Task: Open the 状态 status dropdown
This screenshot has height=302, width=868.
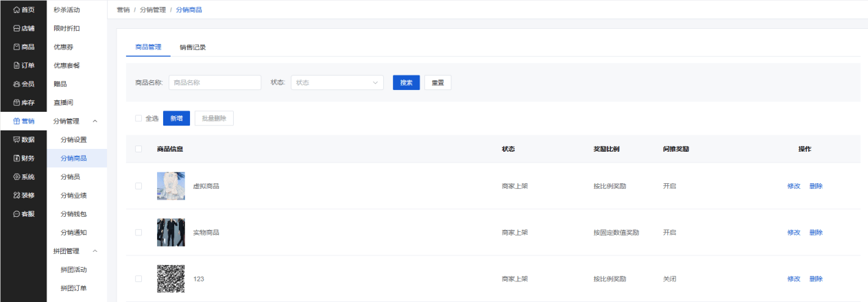Action: click(x=337, y=82)
